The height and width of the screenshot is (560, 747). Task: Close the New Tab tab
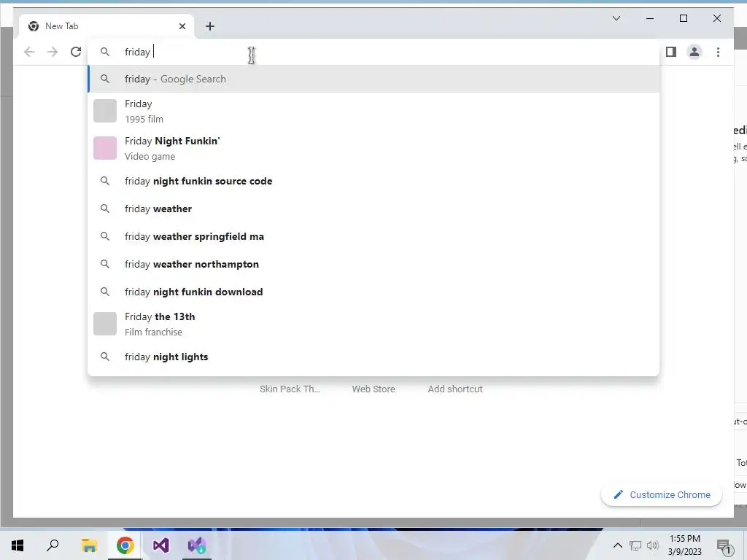tap(182, 26)
